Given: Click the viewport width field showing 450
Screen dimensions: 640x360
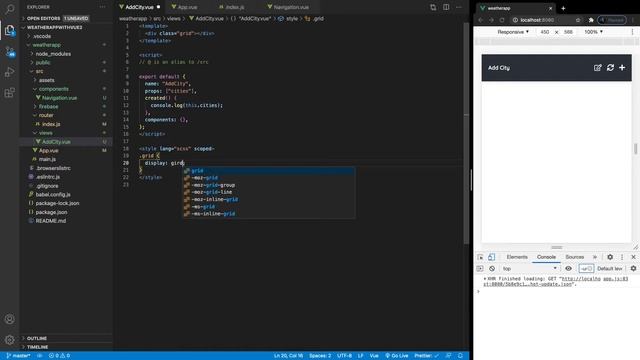Looking at the screenshot, I should point(544,32).
